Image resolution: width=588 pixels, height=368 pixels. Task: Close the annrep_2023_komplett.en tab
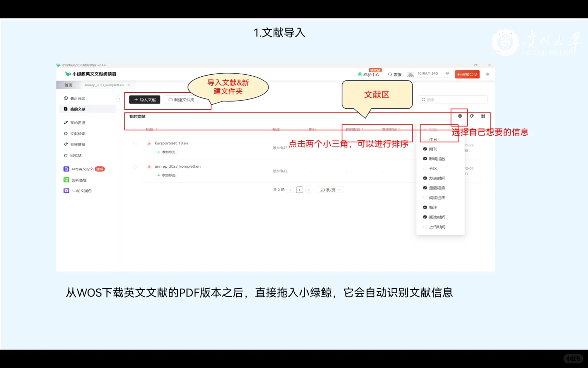[129, 85]
